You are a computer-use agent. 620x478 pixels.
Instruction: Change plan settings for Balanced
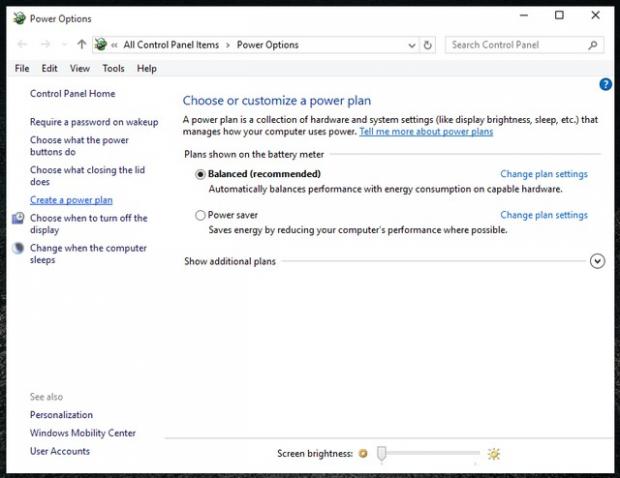click(x=544, y=174)
